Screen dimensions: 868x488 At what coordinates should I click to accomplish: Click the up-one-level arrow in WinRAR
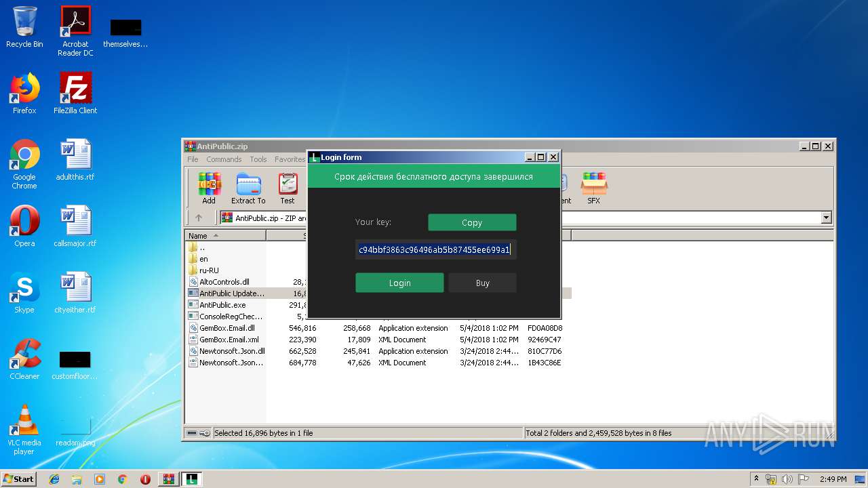pyautogui.click(x=199, y=218)
